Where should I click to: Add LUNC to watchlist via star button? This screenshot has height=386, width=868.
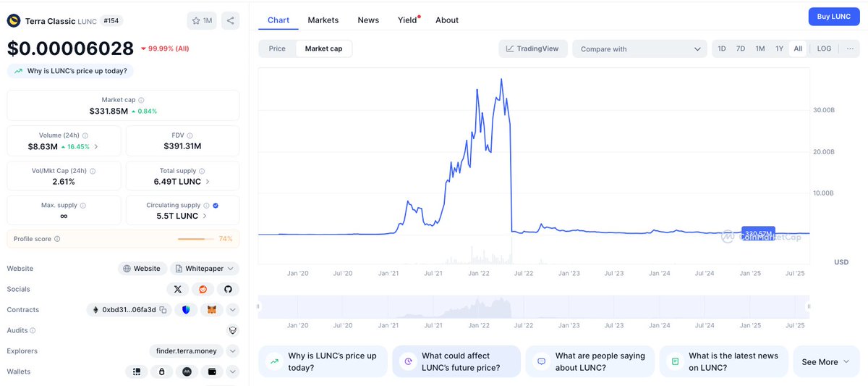[x=202, y=20]
